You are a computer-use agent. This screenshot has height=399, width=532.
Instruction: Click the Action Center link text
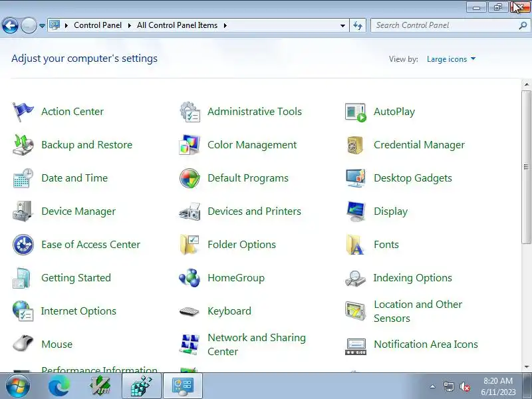pyautogui.click(x=72, y=112)
